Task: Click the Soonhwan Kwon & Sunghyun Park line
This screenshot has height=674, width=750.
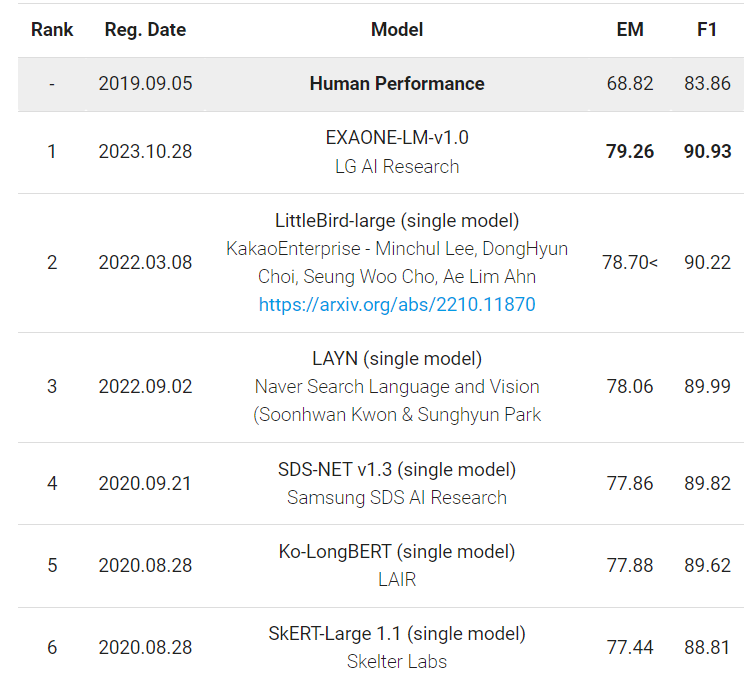Action: pos(397,415)
